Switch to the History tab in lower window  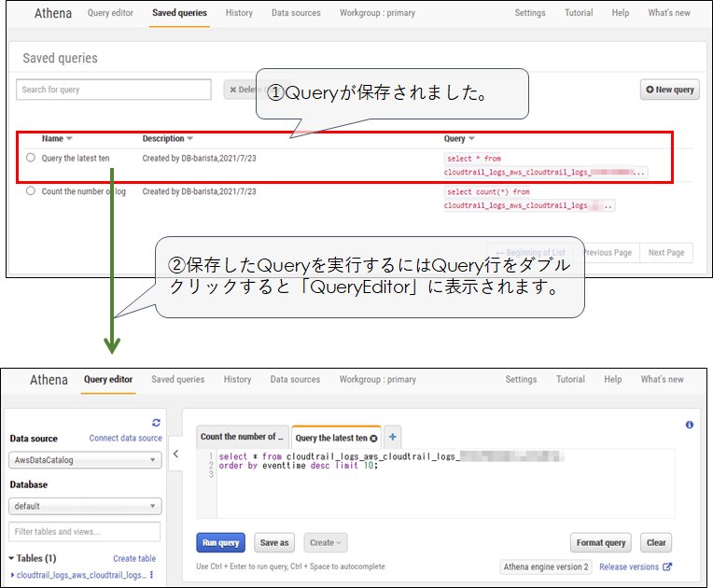coord(237,380)
